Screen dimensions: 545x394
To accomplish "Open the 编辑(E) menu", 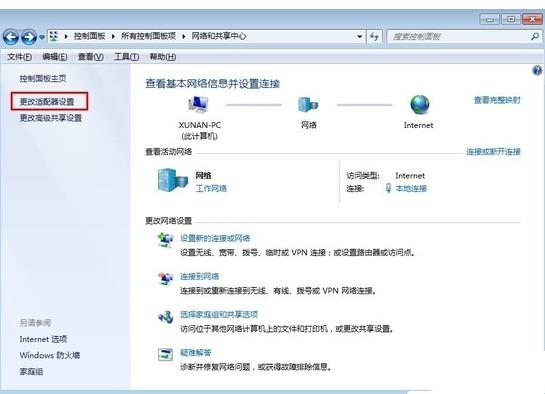I will point(55,57).
